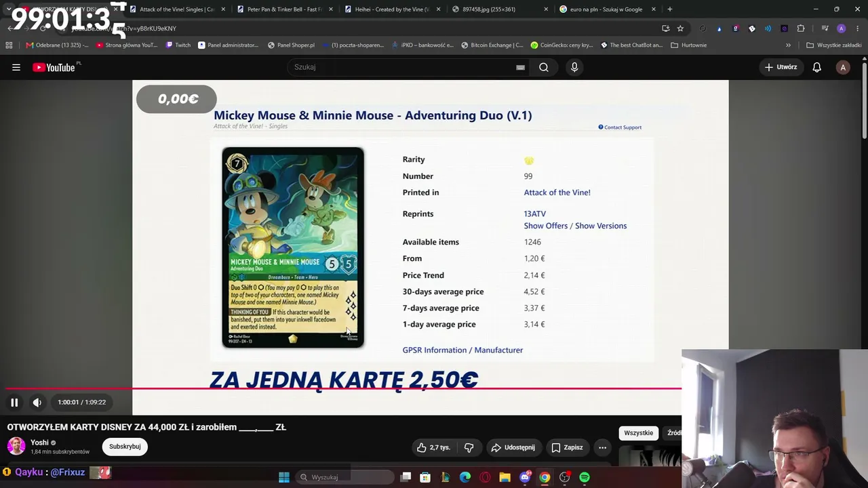Open Discord from the taskbar

[525, 477]
